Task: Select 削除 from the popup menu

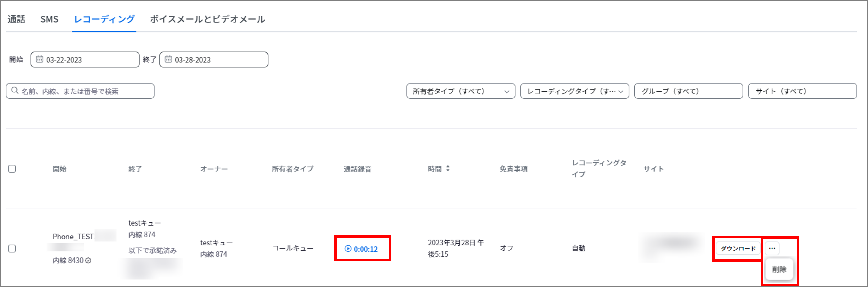Action: click(779, 269)
